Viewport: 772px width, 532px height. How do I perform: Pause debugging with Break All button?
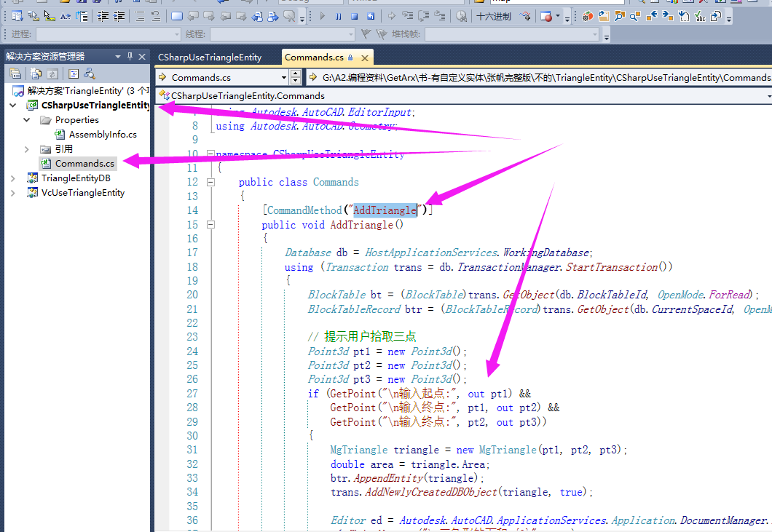[x=338, y=16]
